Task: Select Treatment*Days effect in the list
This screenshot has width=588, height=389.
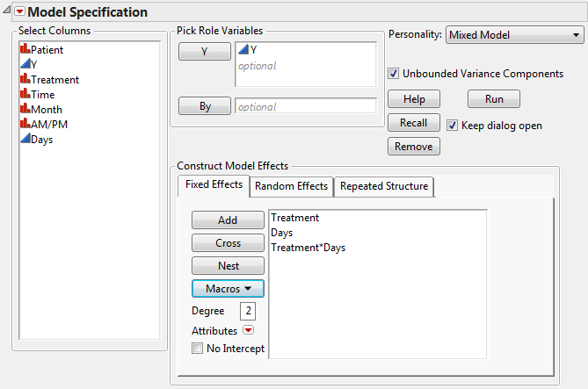Action: point(309,248)
